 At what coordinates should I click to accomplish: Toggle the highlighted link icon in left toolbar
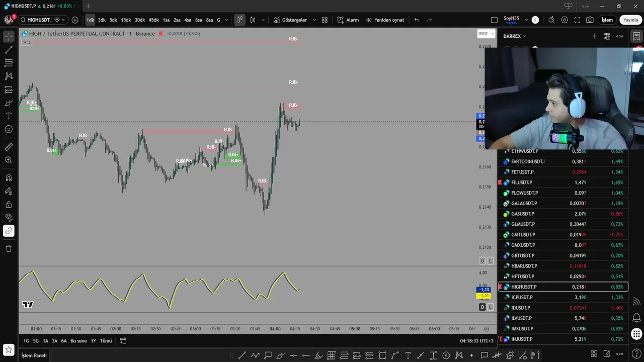[x=9, y=231]
